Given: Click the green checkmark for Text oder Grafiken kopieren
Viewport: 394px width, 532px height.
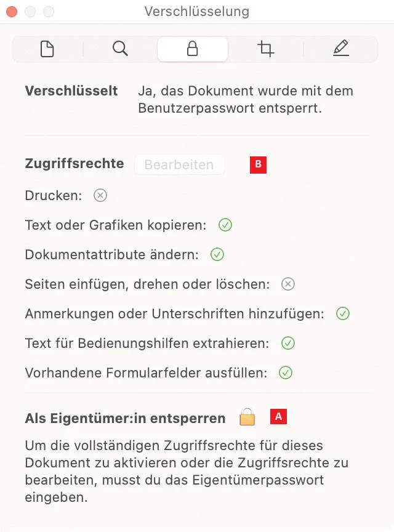Looking at the screenshot, I should (x=225, y=225).
